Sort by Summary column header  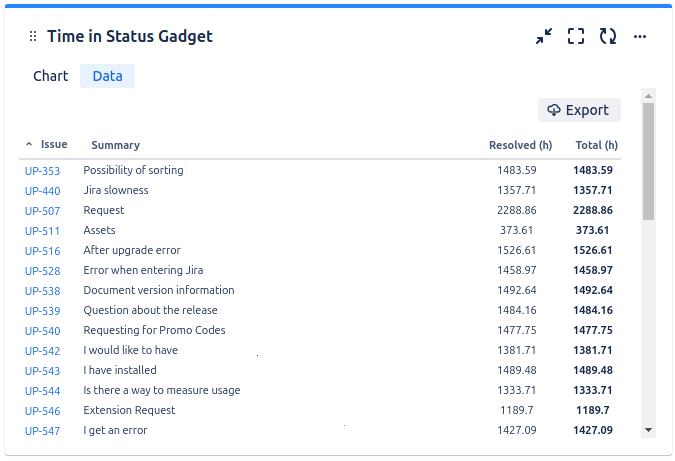click(115, 145)
